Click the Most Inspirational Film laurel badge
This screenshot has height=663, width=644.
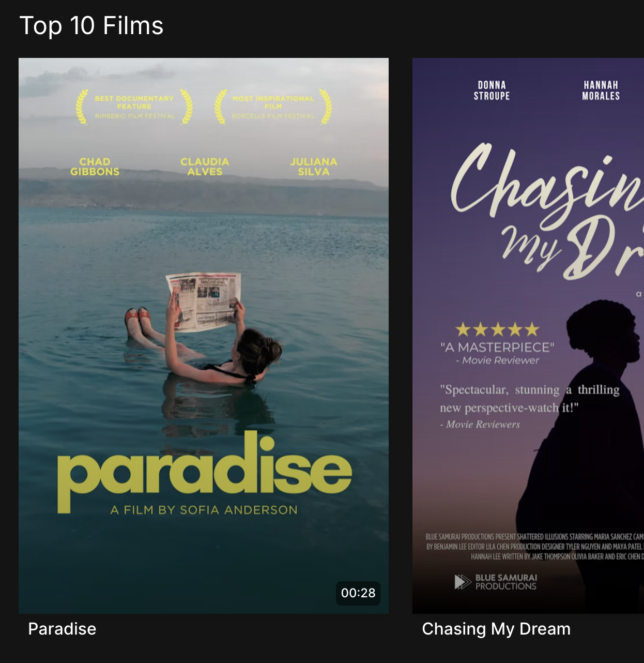pos(273,107)
